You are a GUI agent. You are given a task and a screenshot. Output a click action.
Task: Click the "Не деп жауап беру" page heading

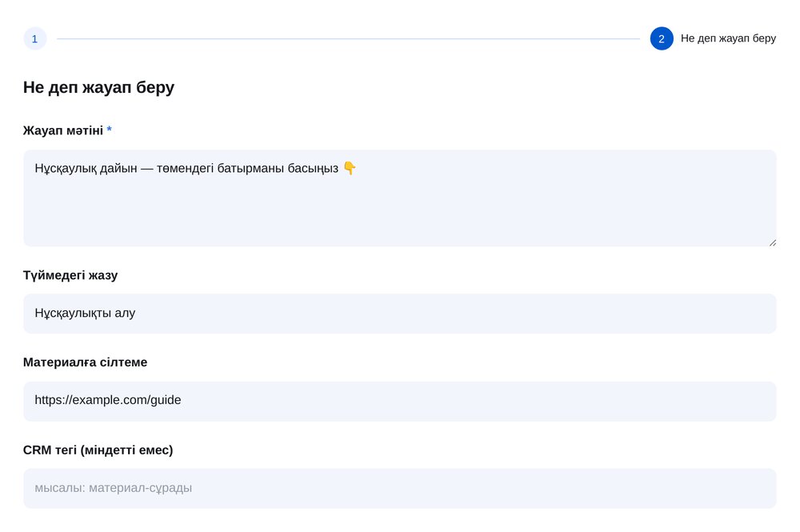coord(98,87)
